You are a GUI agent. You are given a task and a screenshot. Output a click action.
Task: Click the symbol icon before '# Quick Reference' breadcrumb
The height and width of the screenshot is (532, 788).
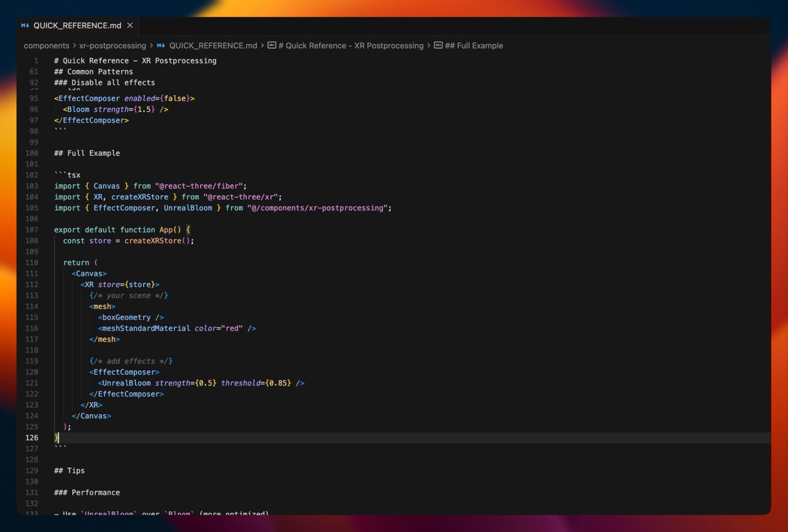tap(272, 46)
